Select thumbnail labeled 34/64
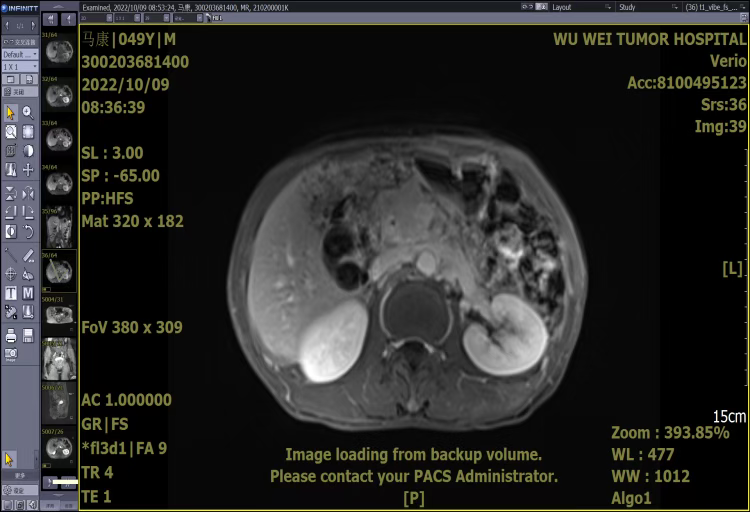 click(59, 178)
